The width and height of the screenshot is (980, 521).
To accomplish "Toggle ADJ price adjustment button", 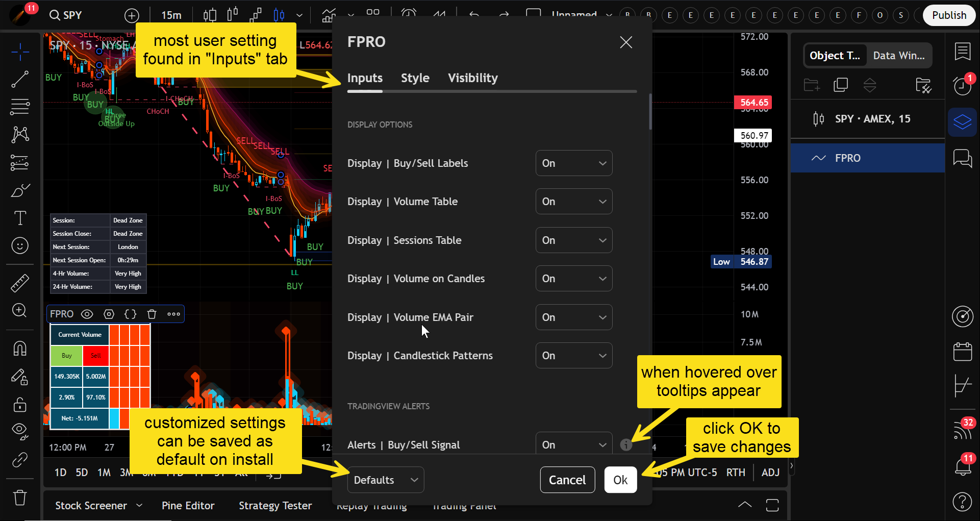I will 770,473.
